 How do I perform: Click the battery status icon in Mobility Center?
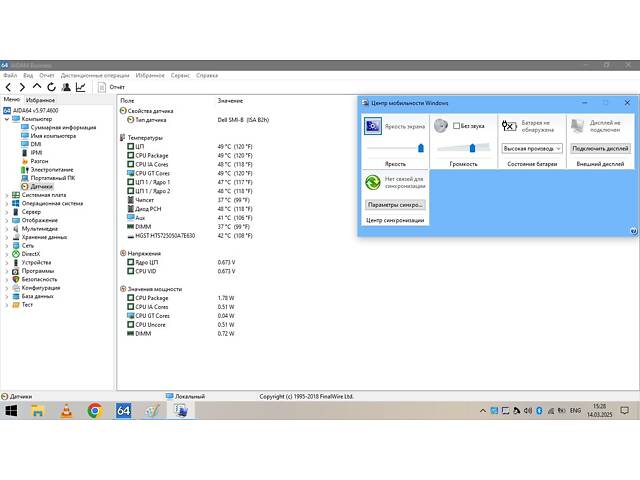(509, 126)
